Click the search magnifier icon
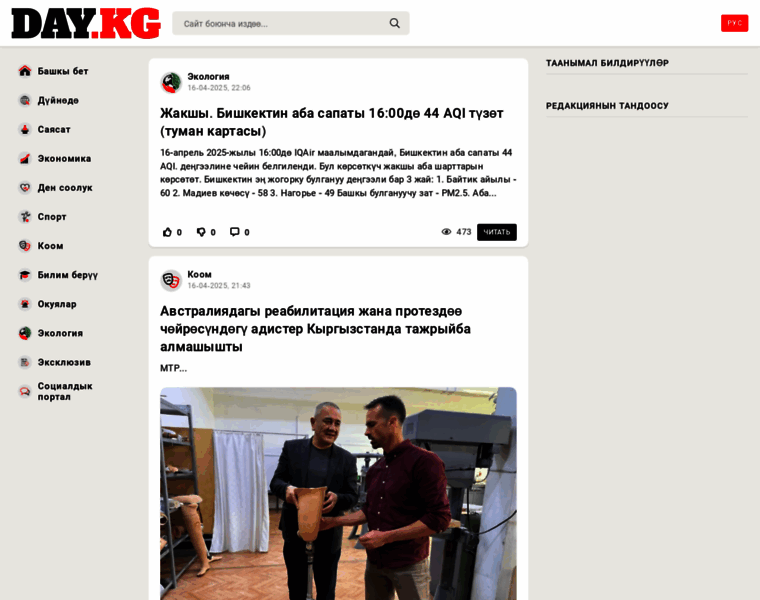Viewport: 760px width, 600px height. pyautogui.click(x=395, y=23)
